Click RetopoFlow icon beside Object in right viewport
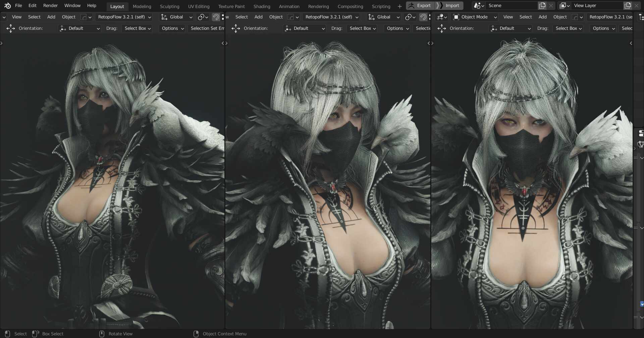Image resolution: width=644 pixels, height=338 pixels. 577,17
